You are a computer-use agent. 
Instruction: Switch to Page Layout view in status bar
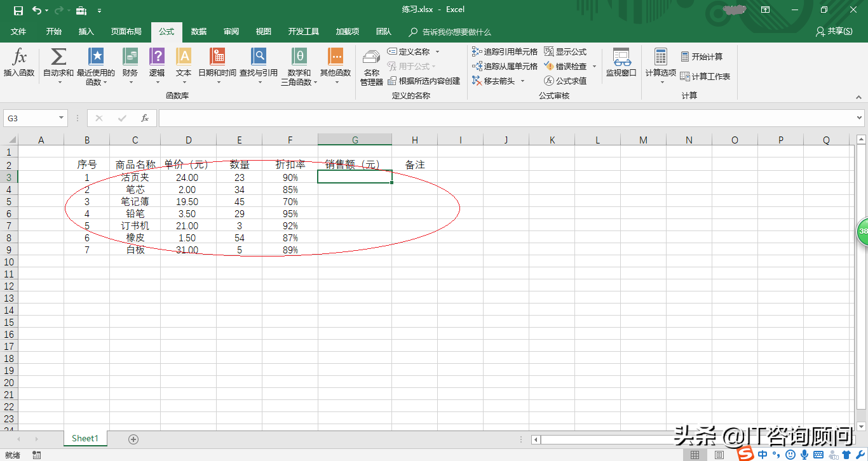tap(719, 455)
